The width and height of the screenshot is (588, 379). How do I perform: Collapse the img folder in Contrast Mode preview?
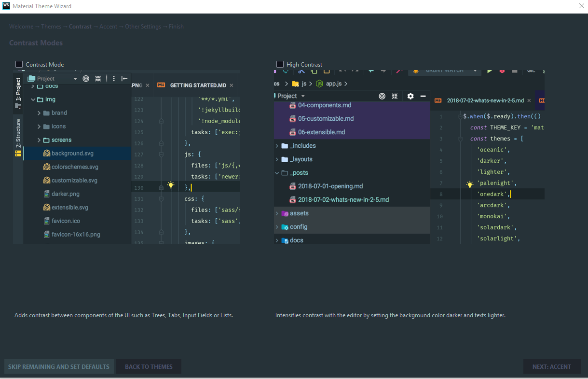tap(33, 99)
